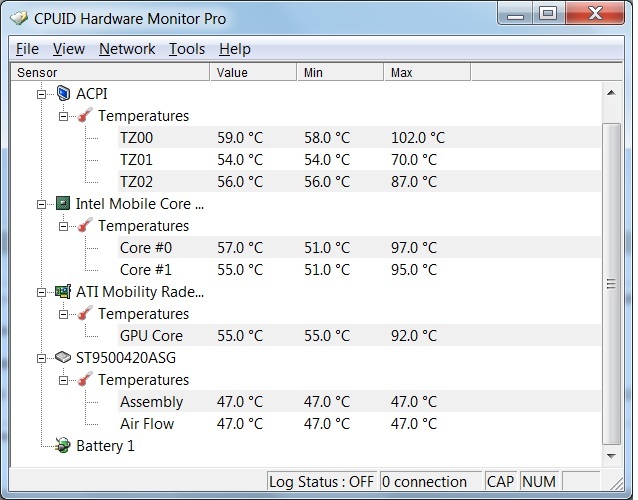Open the Tools menu
Screen dimensions: 638x500
click(187, 49)
